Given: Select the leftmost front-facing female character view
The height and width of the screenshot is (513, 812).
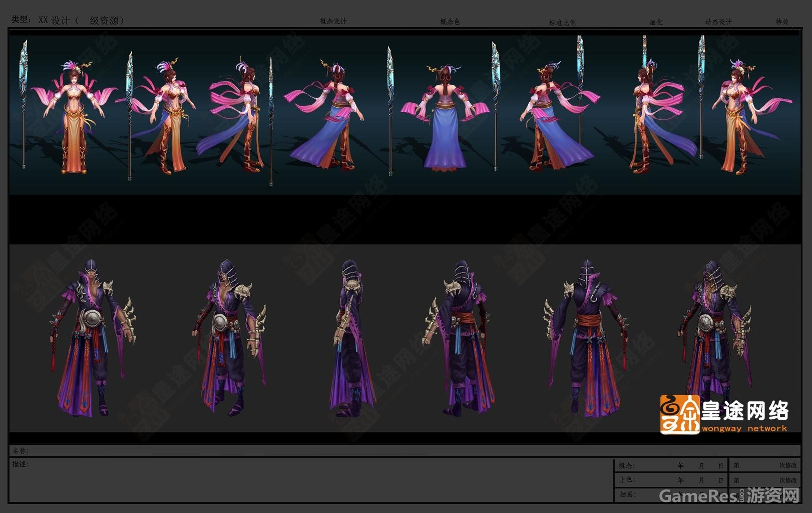Looking at the screenshot, I should [73, 118].
